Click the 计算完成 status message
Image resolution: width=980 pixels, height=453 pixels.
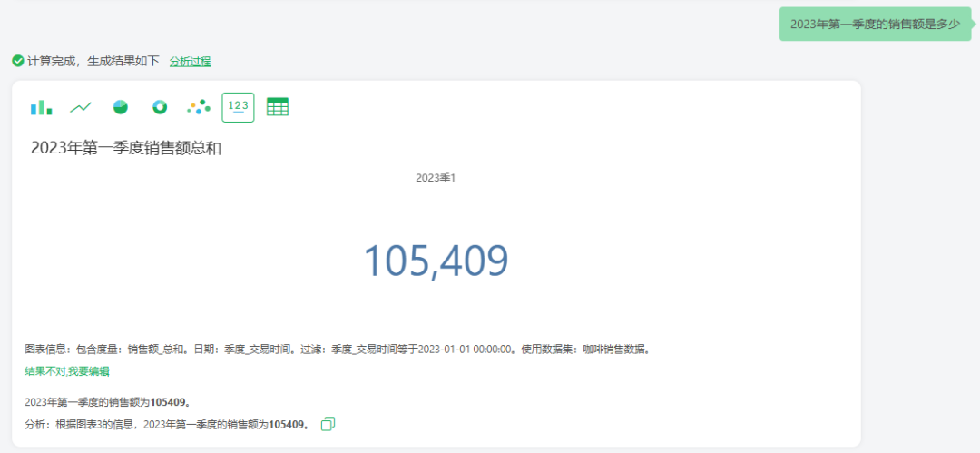pos(93,62)
